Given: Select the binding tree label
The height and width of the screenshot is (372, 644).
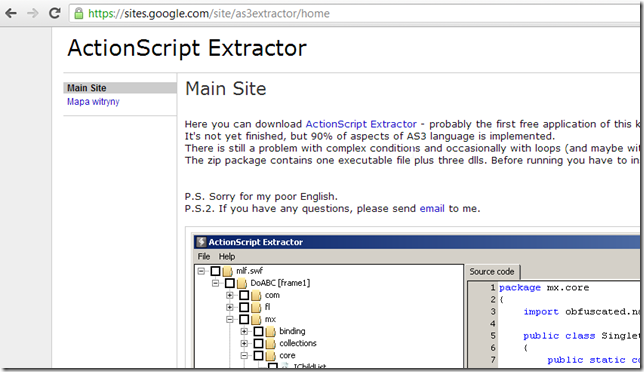Looking at the screenshot, I should [x=292, y=331].
